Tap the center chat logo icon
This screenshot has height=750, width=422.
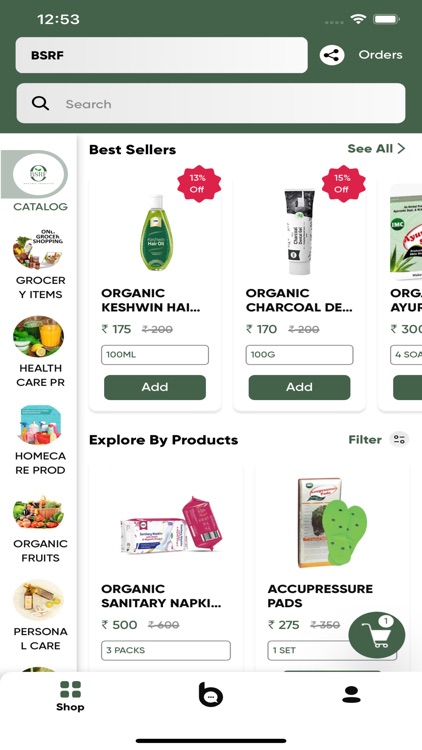coord(211,695)
